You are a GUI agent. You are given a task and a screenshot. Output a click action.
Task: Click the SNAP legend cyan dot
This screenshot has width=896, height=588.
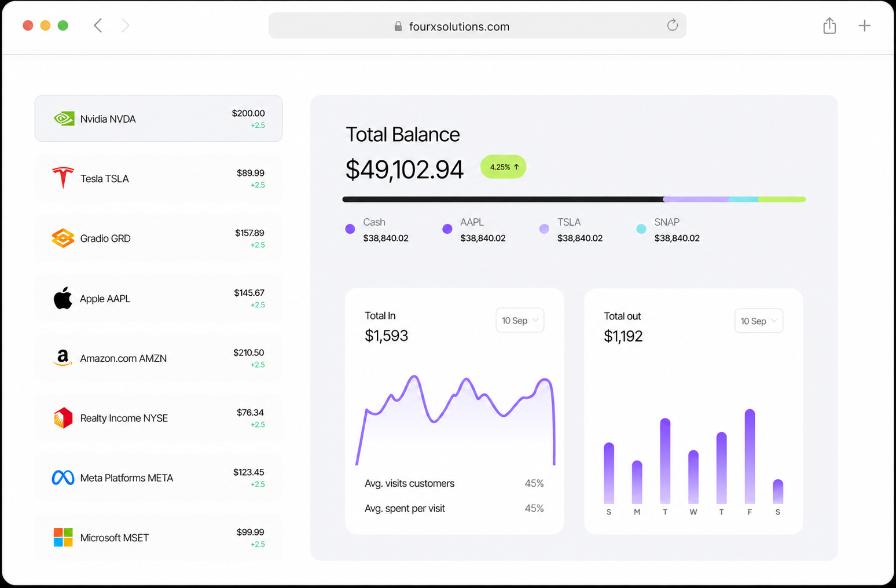tap(641, 229)
